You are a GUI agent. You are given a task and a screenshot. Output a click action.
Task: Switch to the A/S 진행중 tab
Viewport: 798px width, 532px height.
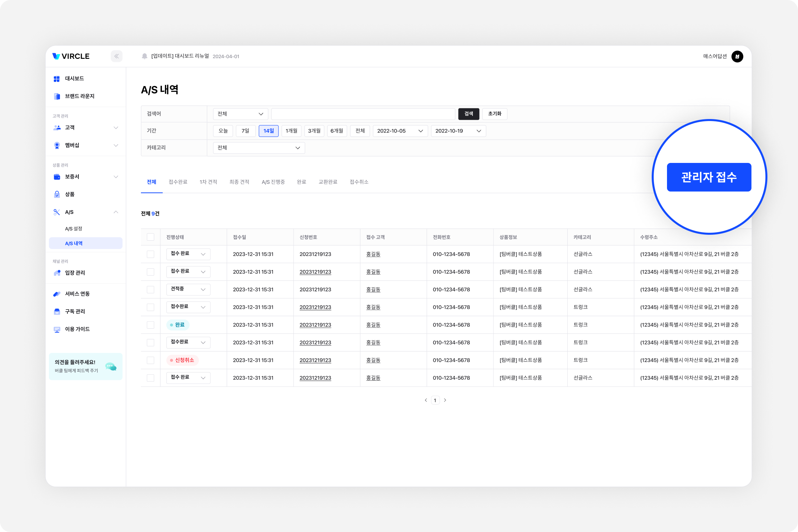point(273,182)
